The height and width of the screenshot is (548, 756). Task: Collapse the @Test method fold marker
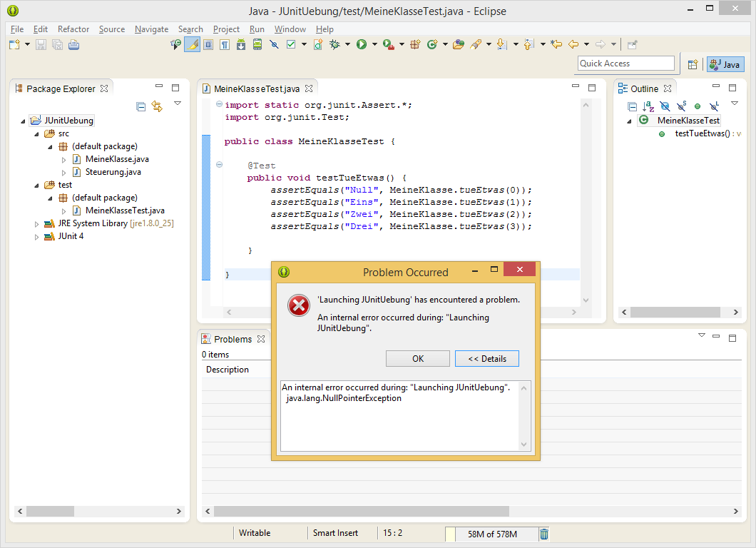coord(220,165)
